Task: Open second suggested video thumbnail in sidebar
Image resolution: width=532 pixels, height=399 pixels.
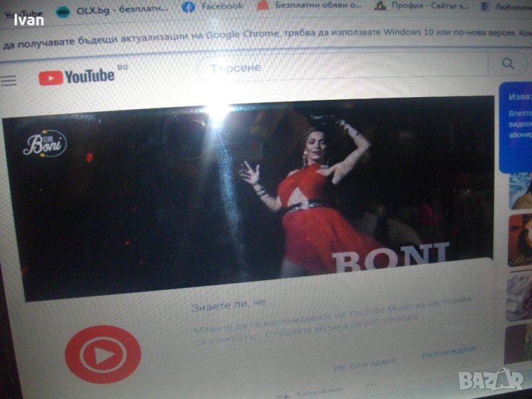Action: [520, 241]
